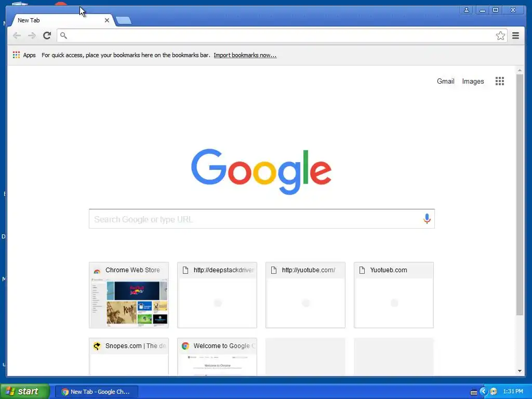
Task: Click the 1:31 PM clock
Action: [x=513, y=392]
